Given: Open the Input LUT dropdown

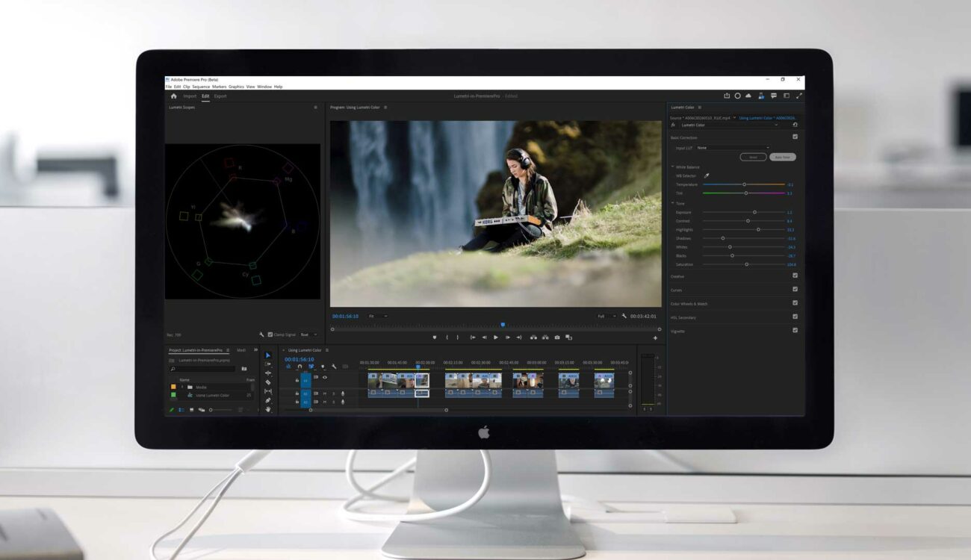Looking at the screenshot, I should click(x=732, y=148).
